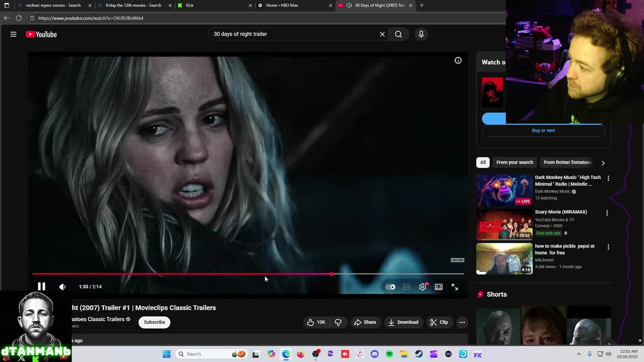Start voice search with the microphone
Viewport: 644px width, 362px height.
coord(421,34)
